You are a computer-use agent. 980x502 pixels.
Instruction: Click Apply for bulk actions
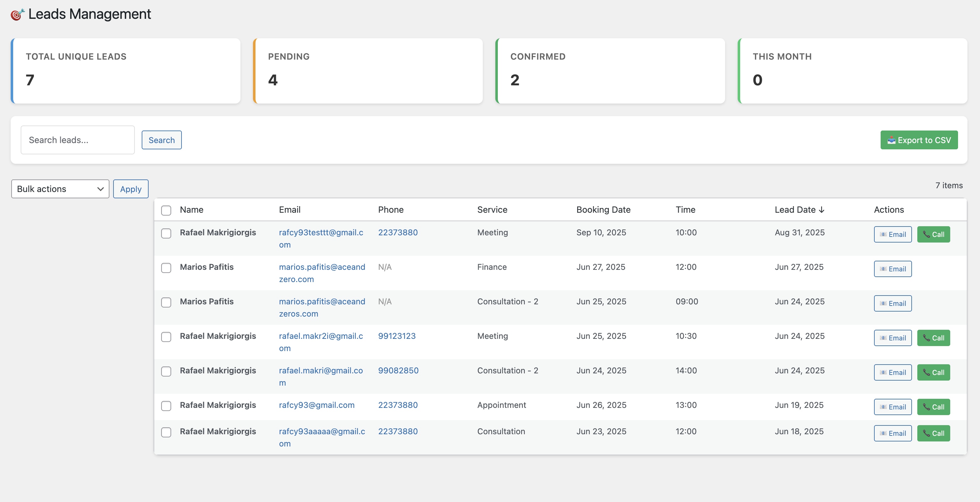130,189
